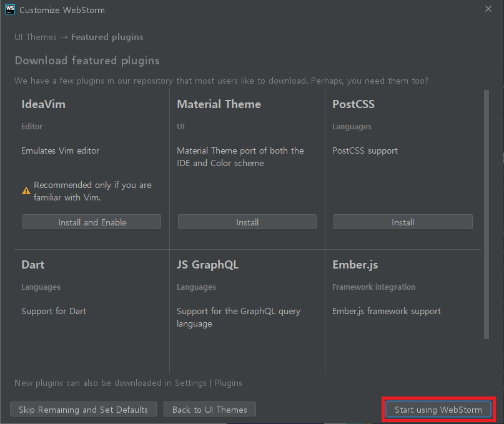Image resolution: width=504 pixels, height=424 pixels.
Task: Click the JS GraphQL plugin title
Action: 207,265
